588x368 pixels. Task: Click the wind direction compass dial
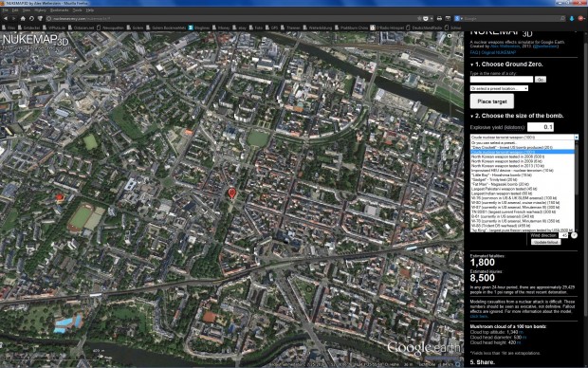[574, 235]
